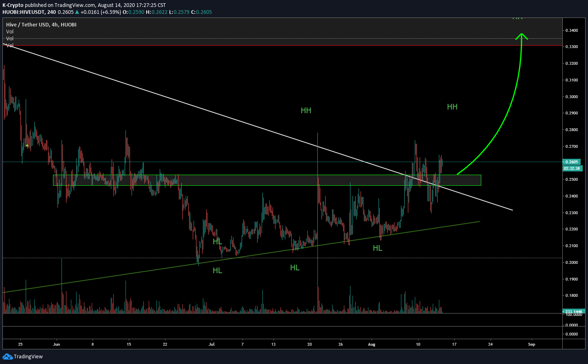Click the HH label above the July 20 spike

click(x=306, y=111)
